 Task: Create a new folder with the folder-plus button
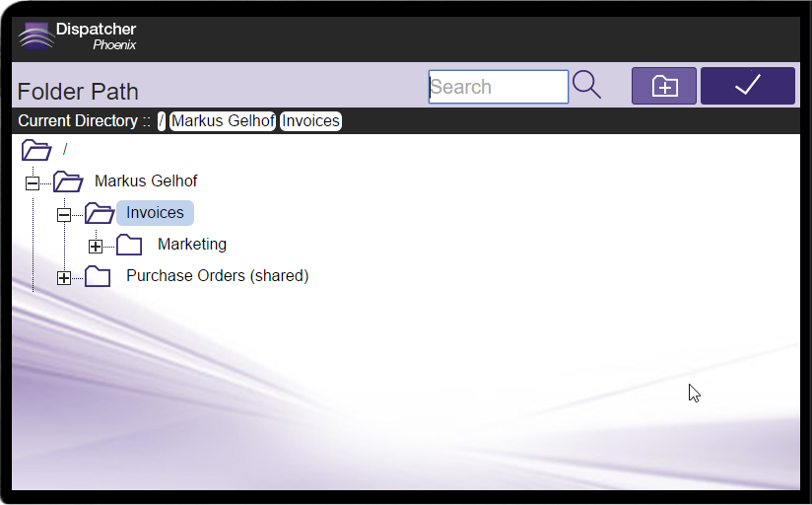pos(664,86)
